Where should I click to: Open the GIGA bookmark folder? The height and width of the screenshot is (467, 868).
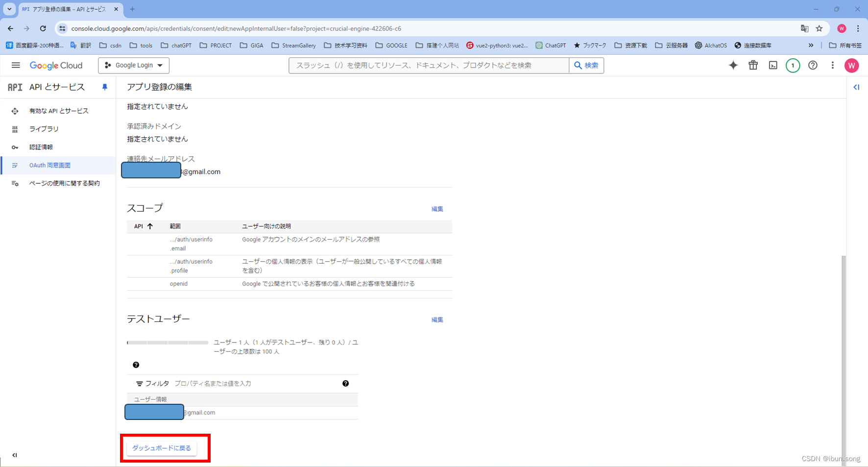[x=252, y=46]
